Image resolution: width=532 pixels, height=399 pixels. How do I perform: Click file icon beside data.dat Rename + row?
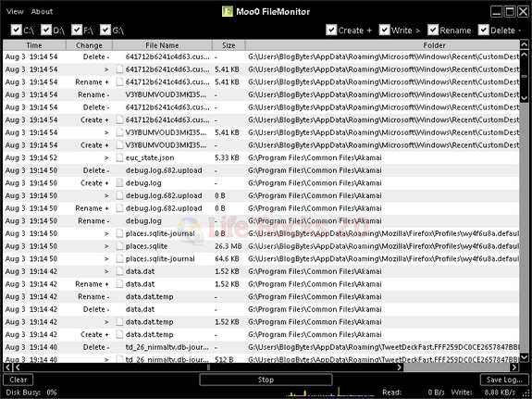pos(119,284)
